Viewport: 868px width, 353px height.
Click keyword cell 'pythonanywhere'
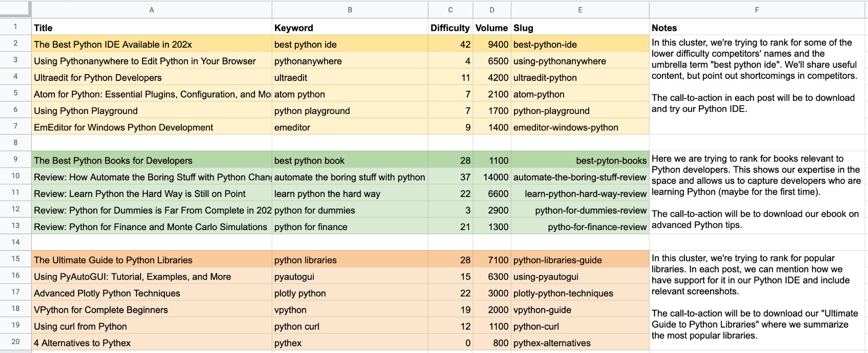point(350,60)
